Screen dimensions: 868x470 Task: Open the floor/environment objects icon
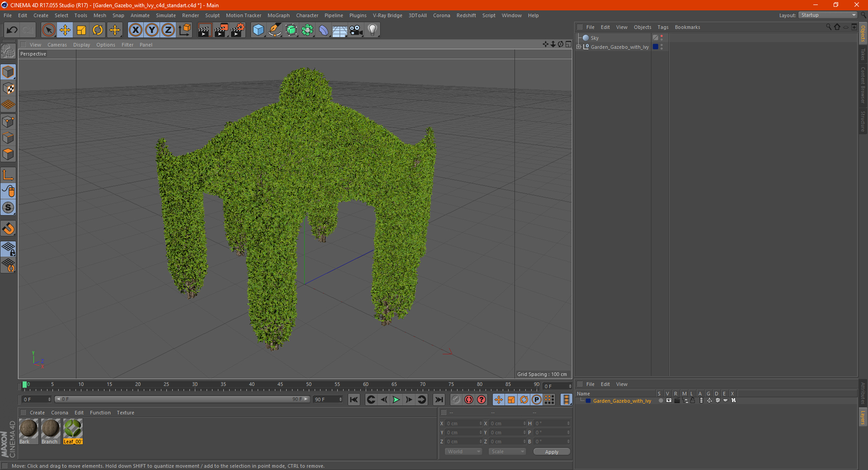(340, 30)
